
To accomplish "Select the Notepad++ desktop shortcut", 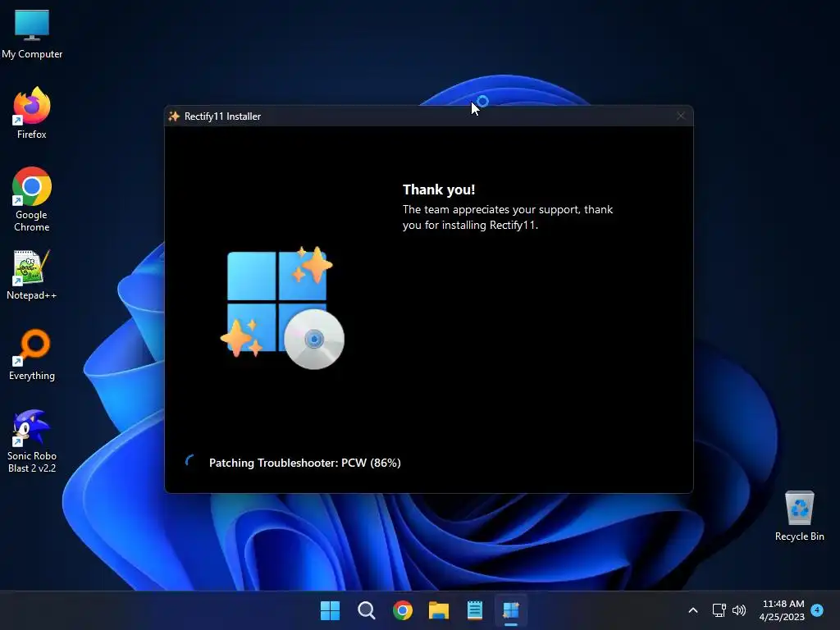I will 32,275.
